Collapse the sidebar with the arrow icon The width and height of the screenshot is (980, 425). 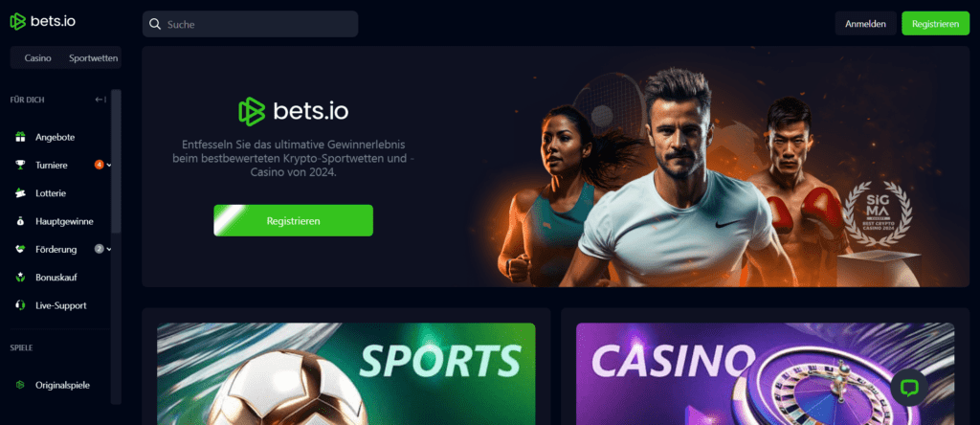[x=100, y=100]
